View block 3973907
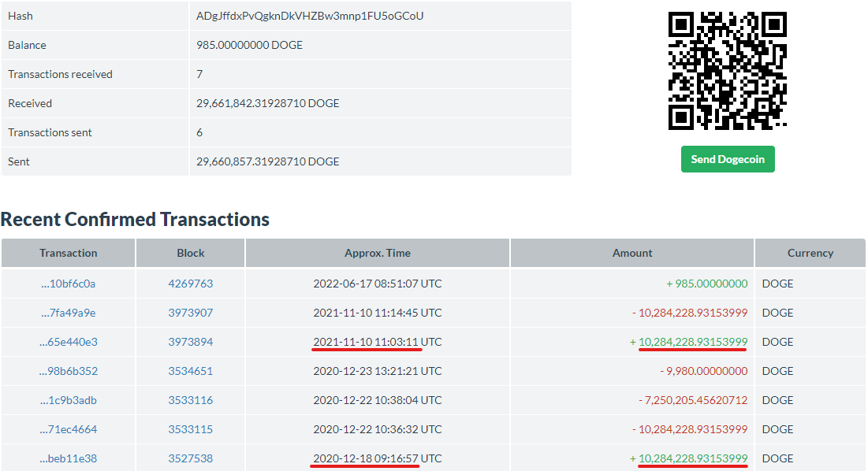Image resolution: width=868 pixels, height=471 pixels. (191, 313)
